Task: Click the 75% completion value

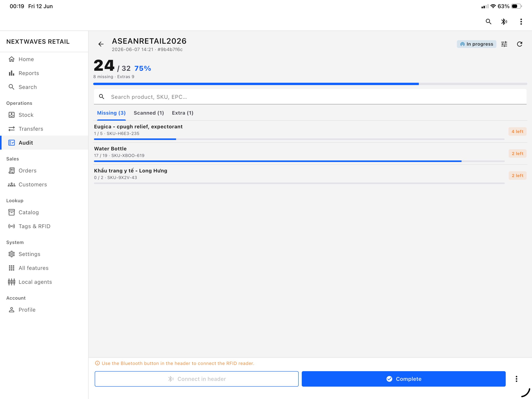Action: coord(143,69)
